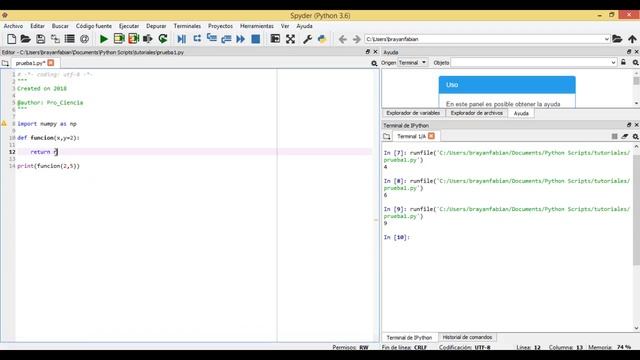Start debugging with the debug file icon

(182, 39)
